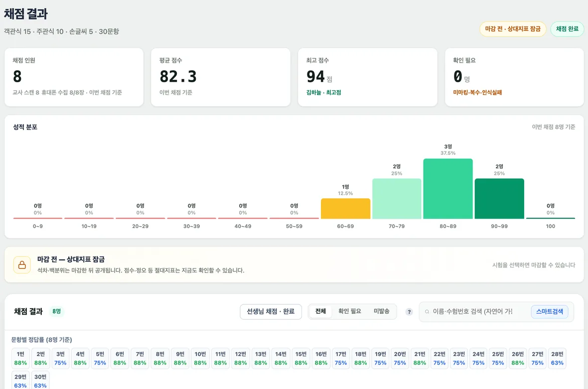
Task: Click the 성적 분포 heading
Action: pyautogui.click(x=25, y=127)
